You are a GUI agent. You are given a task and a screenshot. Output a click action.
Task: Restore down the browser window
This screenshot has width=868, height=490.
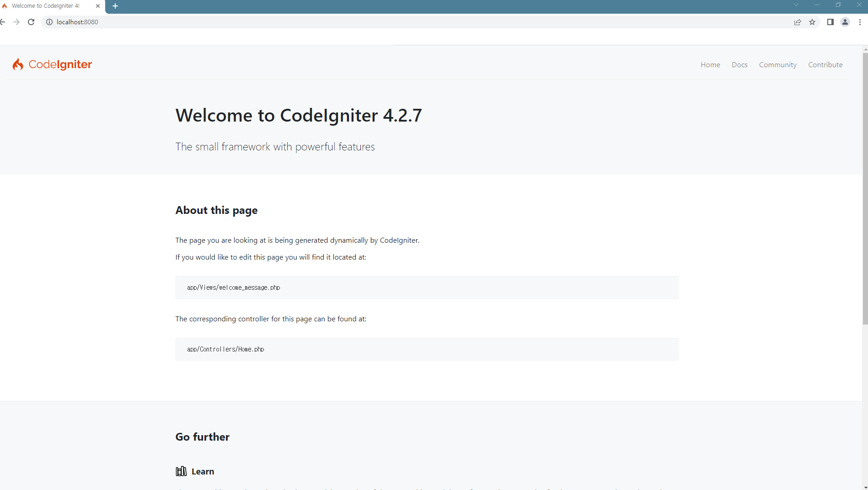point(838,5)
